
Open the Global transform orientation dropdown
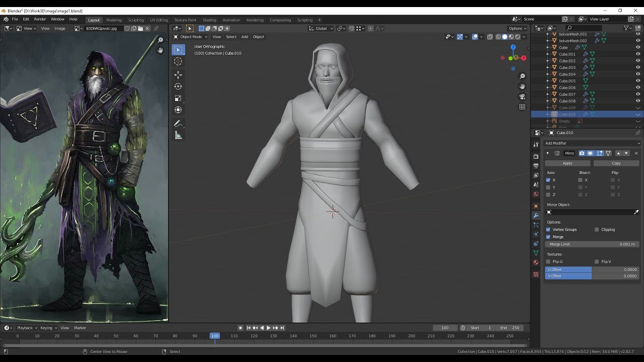tap(321, 28)
